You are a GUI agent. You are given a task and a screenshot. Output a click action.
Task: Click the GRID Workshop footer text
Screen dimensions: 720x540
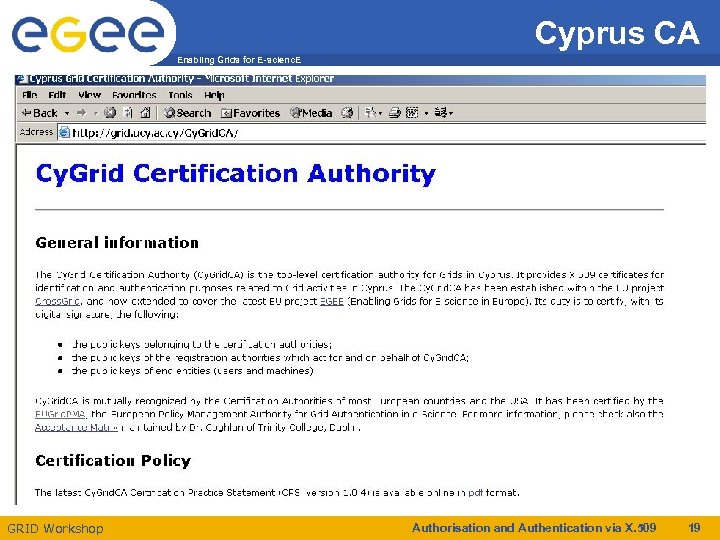click(x=55, y=529)
